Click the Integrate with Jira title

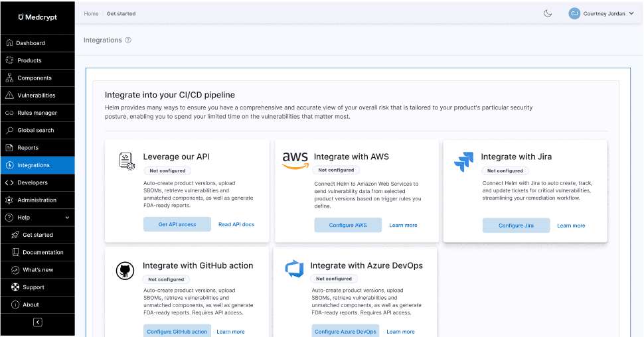coord(517,157)
